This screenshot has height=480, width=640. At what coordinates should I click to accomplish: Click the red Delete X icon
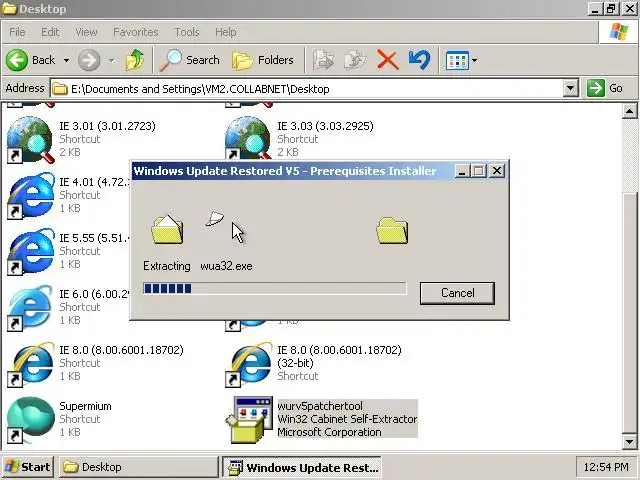pyautogui.click(x=387, y=60)
